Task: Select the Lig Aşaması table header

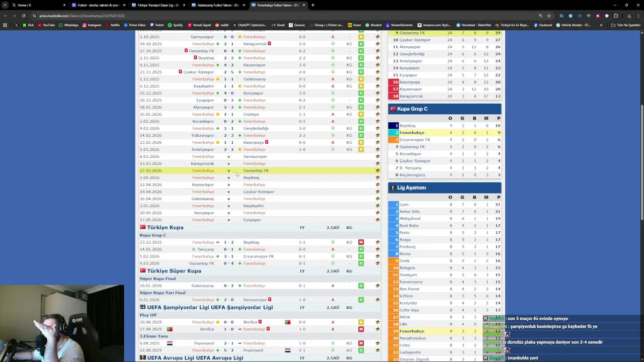Action: click(445, 188)
